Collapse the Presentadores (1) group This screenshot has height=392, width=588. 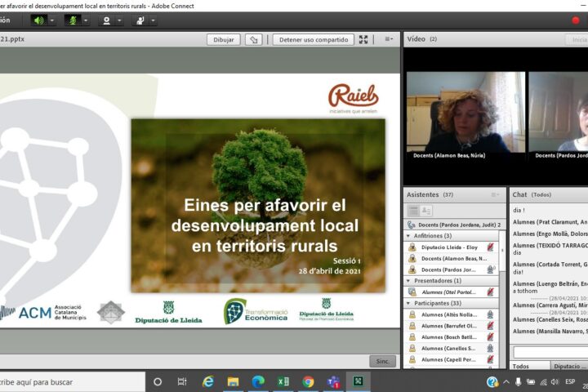(408, 281)
